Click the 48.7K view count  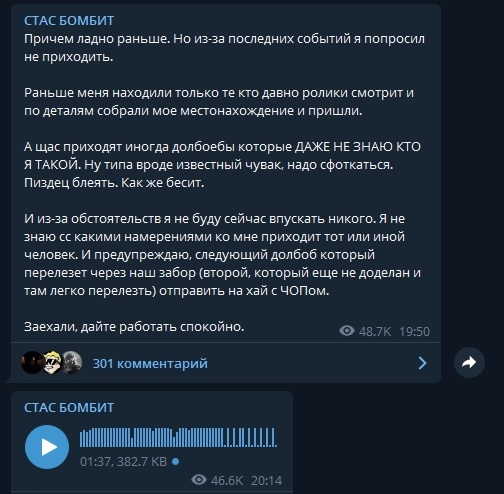tap(375, 331)
